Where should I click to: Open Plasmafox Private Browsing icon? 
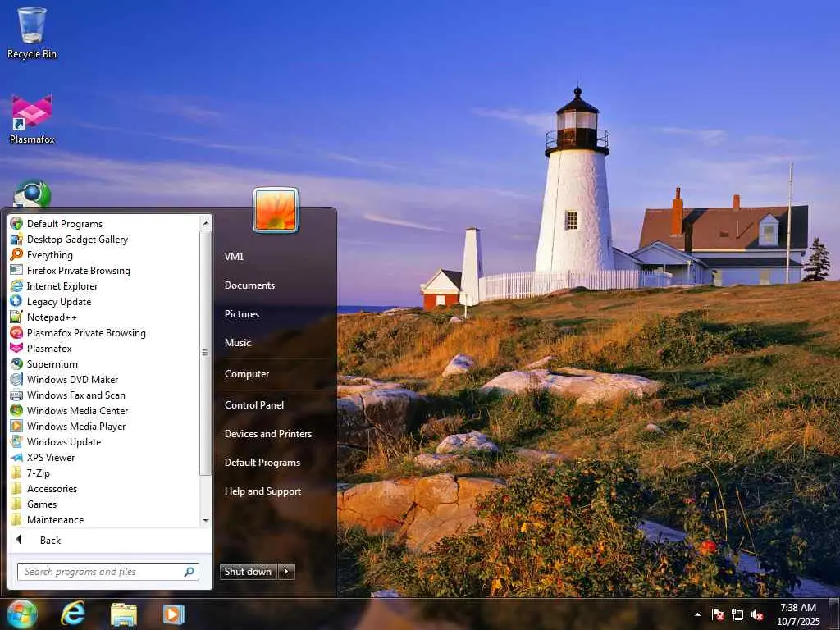coord(16,333)
